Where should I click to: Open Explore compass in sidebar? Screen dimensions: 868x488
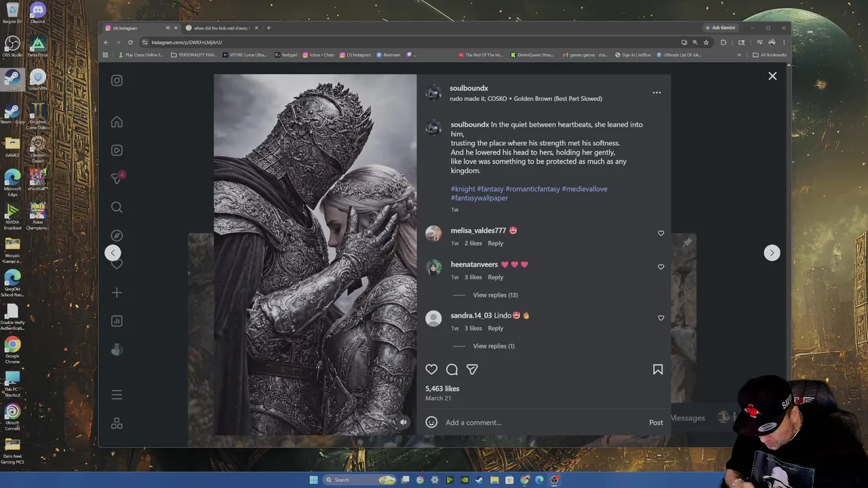(x=117, y=235)
